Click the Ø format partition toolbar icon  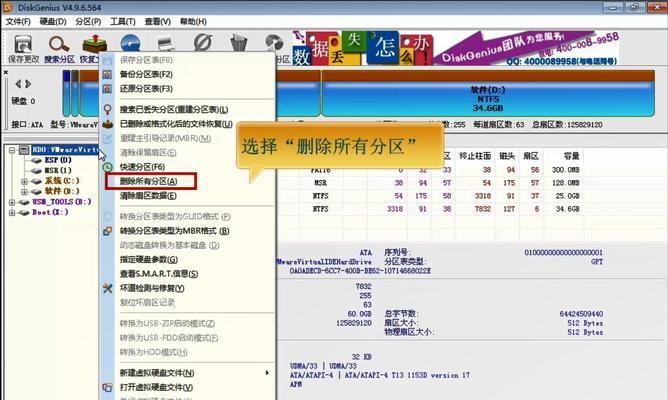click(x=202, y=43)
